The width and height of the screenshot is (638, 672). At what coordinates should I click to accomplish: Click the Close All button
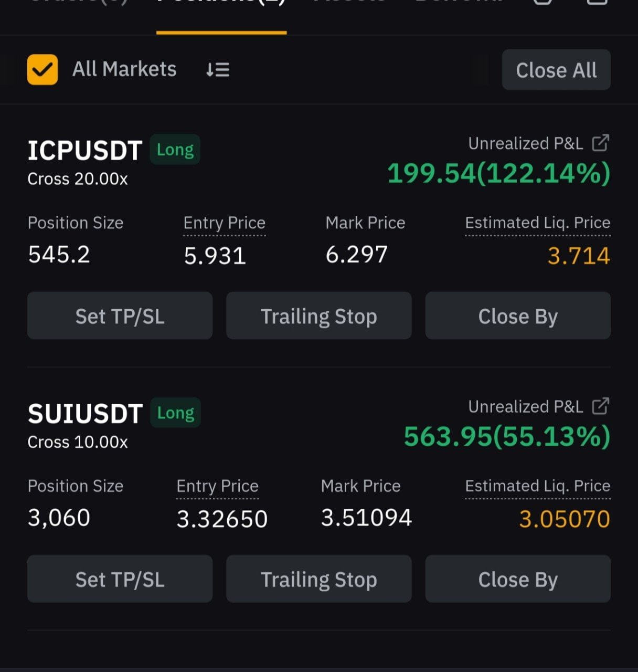click(x=556, y=70)
